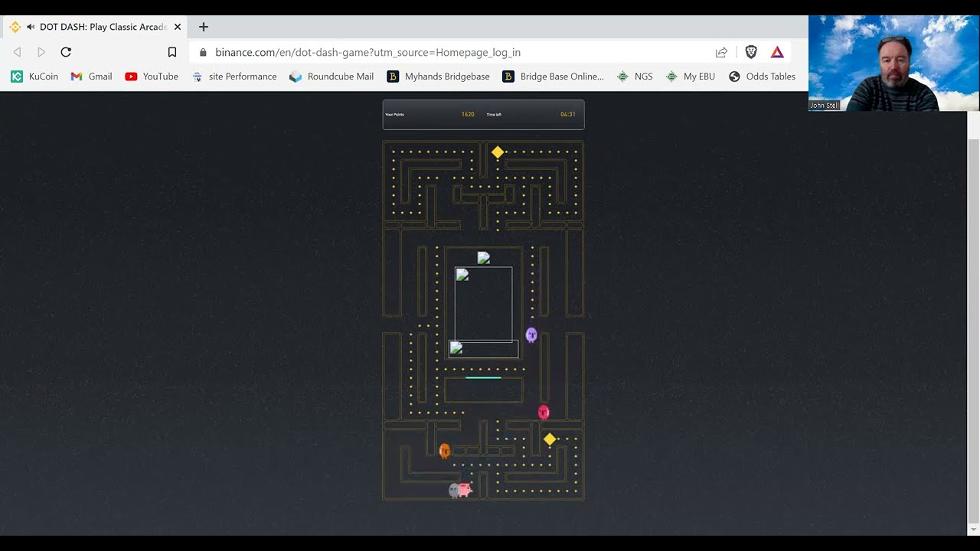Screen dimensions: 980x551
Task: Click the bookmark page icon
Action: [x=172, y=52]
